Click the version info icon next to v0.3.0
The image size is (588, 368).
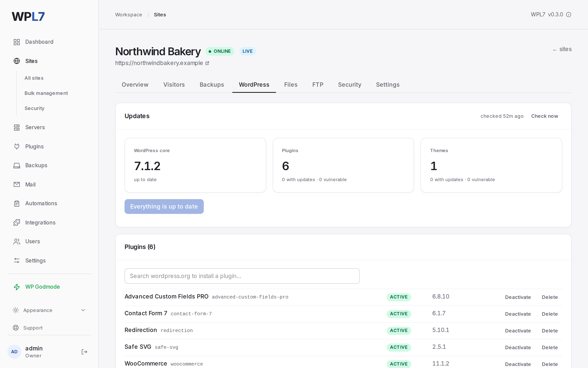569,15
